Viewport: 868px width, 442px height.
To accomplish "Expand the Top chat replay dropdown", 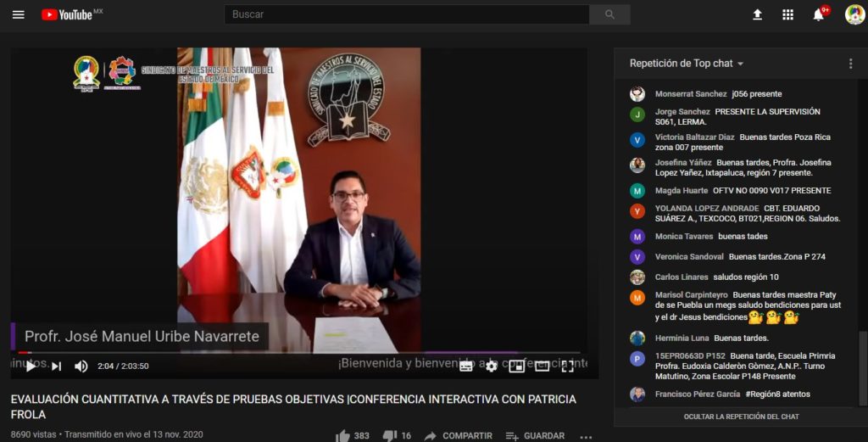I will click(x=686, y=64).
